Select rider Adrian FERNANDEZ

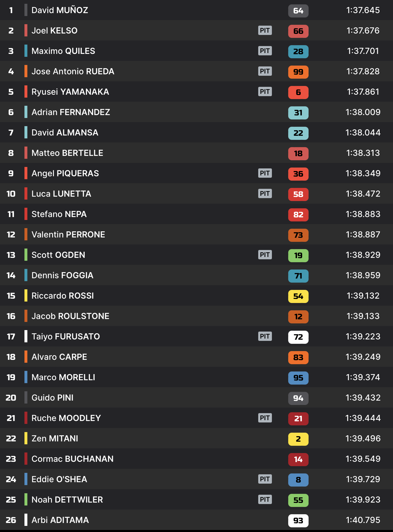pos(71,112)
